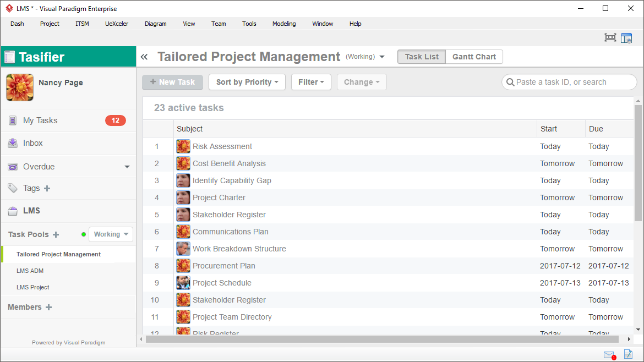Click assignee avatar of Work Breakdown Structure
The height and width of the screenshot is (362, 644).
[183, 248]
